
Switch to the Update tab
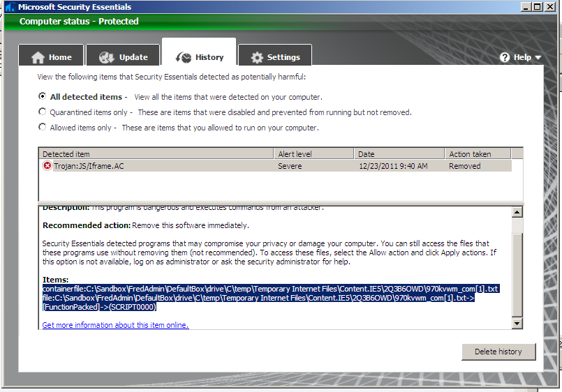[123, 56]
